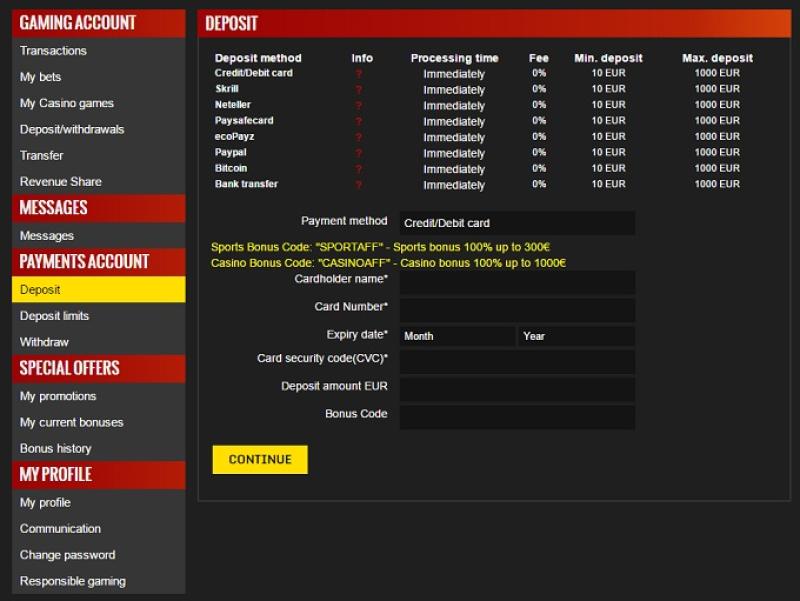Click the info question mark for Skrill
This screenshot has width=800, height=601.
click(x=358, y=90)
